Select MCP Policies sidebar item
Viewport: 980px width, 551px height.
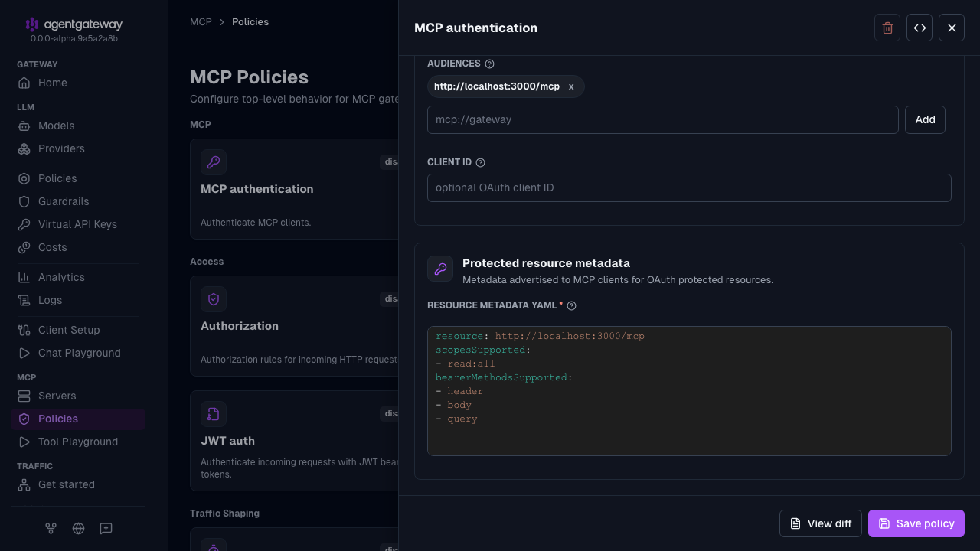[x=78, y=419]
